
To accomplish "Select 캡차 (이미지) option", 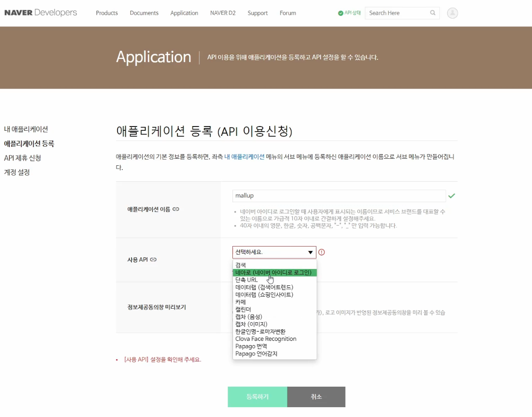I will 274,324.
